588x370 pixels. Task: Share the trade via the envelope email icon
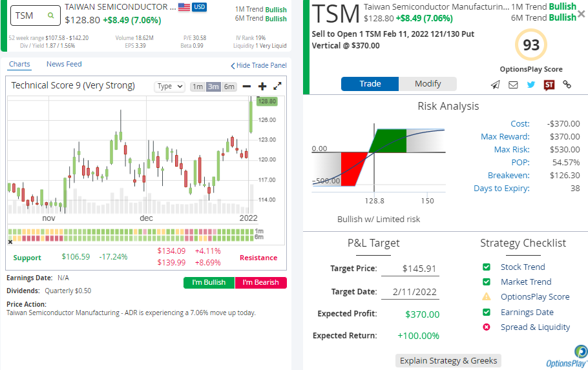pyautogui.click(x=513, y=85)
